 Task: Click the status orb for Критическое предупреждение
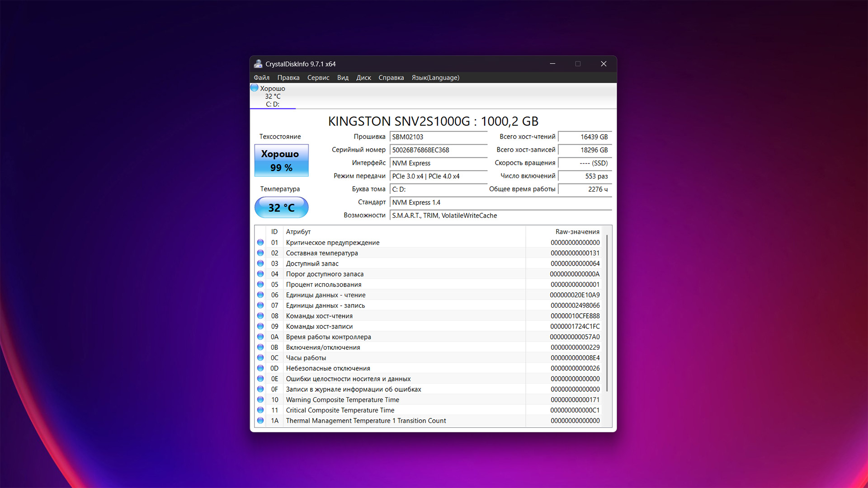click(260, 243)
